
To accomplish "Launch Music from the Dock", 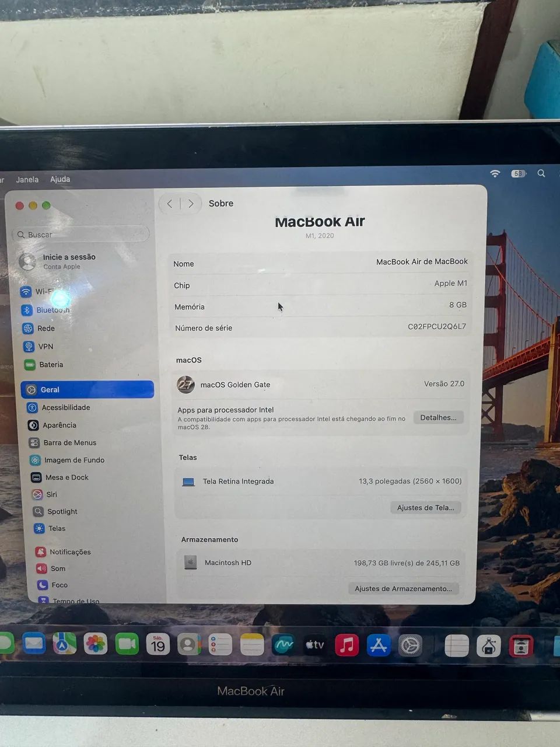I will 346,645.
